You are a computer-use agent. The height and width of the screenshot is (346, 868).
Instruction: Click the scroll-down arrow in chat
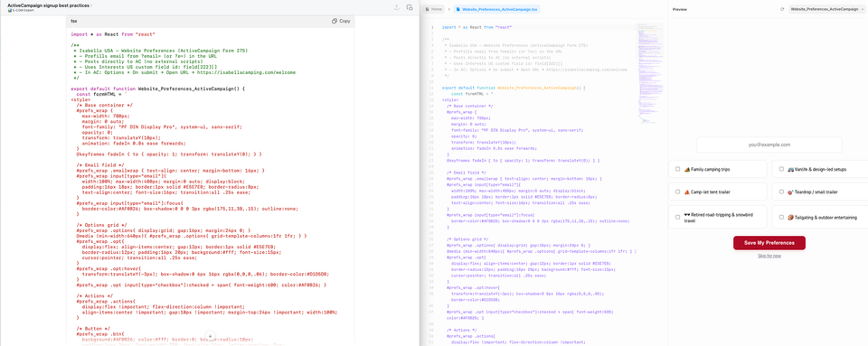tap(211, 336)
